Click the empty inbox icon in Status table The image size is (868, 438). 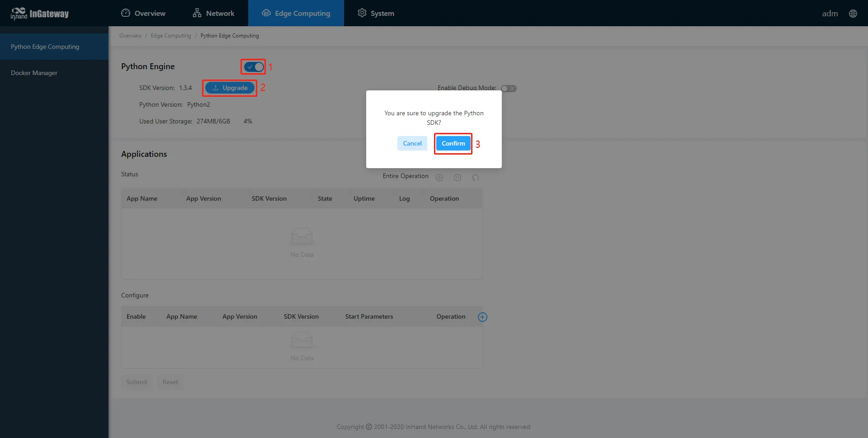[302, 236]
